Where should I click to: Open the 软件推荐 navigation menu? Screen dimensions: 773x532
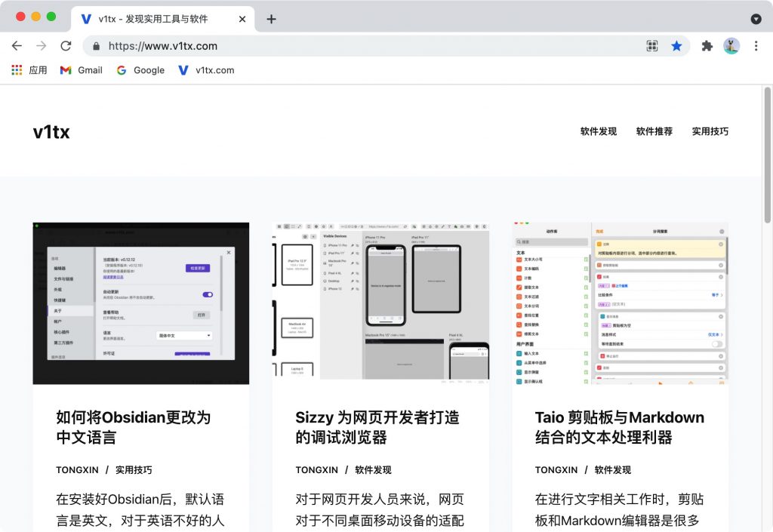654,131
